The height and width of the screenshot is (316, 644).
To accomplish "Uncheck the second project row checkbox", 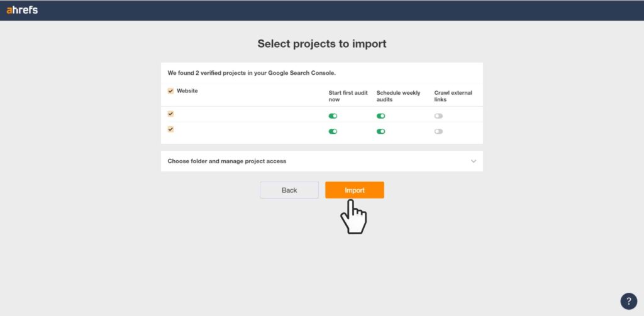I will (x=170, y=129).
